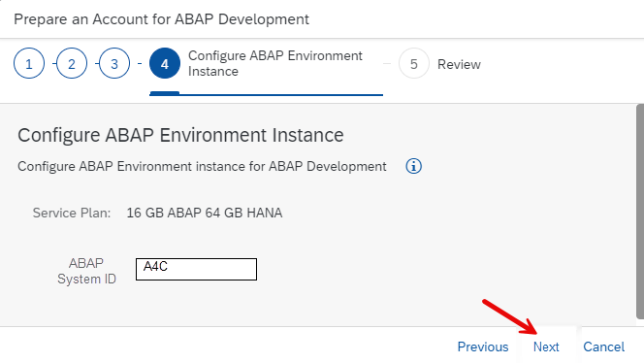This screenshot has height=363, width=644.
Task: Open the information icon next to the description
Action: [413, 166]
